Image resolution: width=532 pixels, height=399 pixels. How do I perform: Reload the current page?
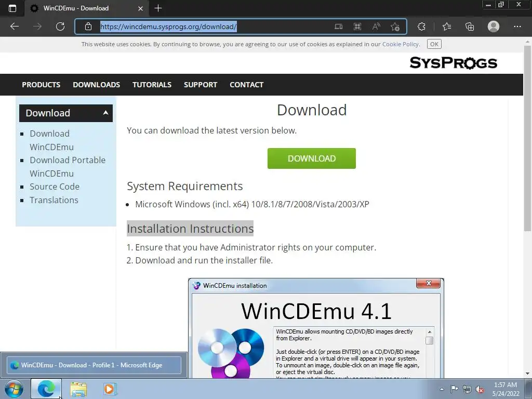pyautogui.click(x=60, y=26)
